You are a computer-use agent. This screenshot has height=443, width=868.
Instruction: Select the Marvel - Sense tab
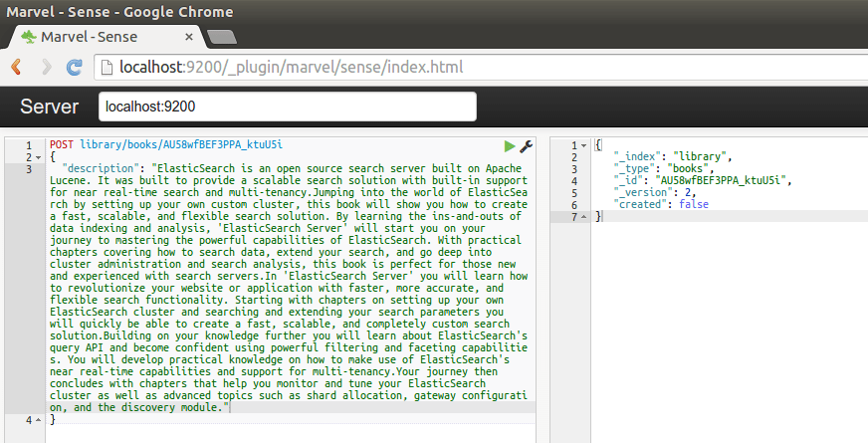pos(106,37)
